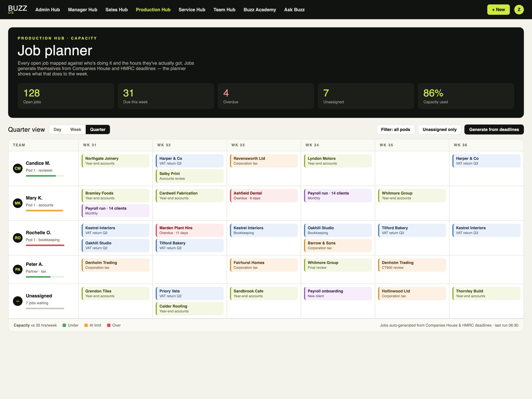Open Hollinwood Ltd corporation tax job
The image size is (532, 399).
coord(412,294)
